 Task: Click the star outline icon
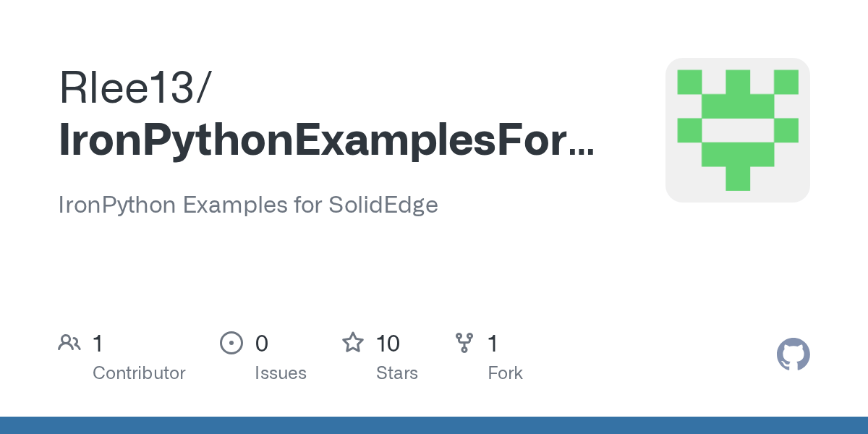[352, 342]
